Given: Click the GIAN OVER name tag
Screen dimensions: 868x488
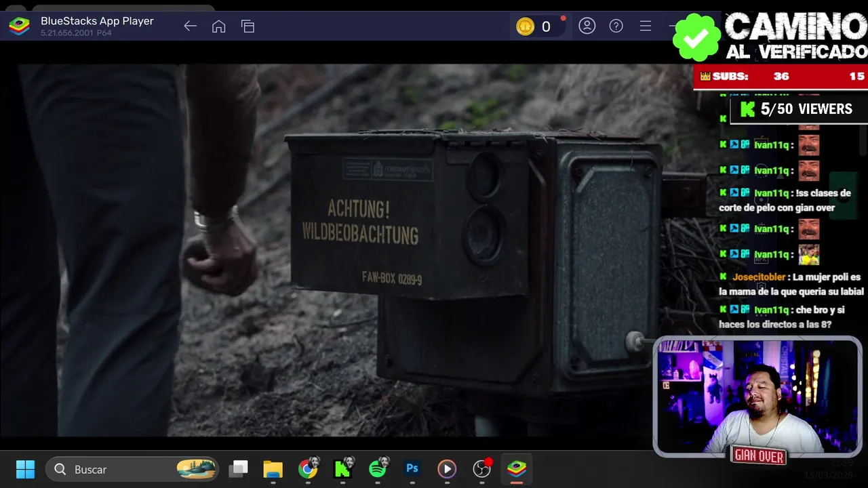Looking at the screenshot, I should coord(759,456).
